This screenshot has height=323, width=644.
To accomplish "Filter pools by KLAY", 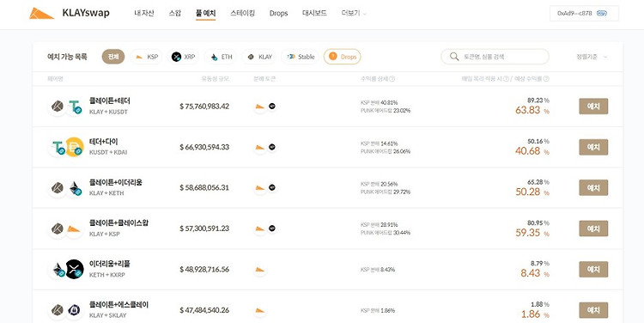I will 259,57.
